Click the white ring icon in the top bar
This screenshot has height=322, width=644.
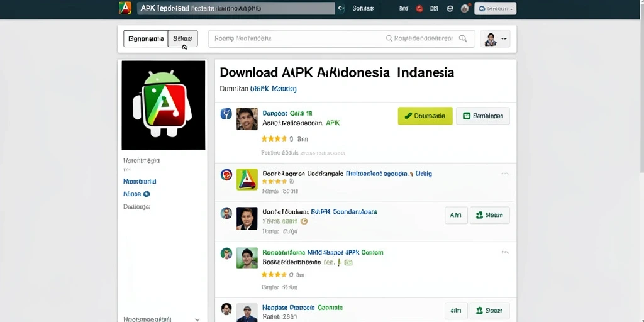click(x=450, y=8)
